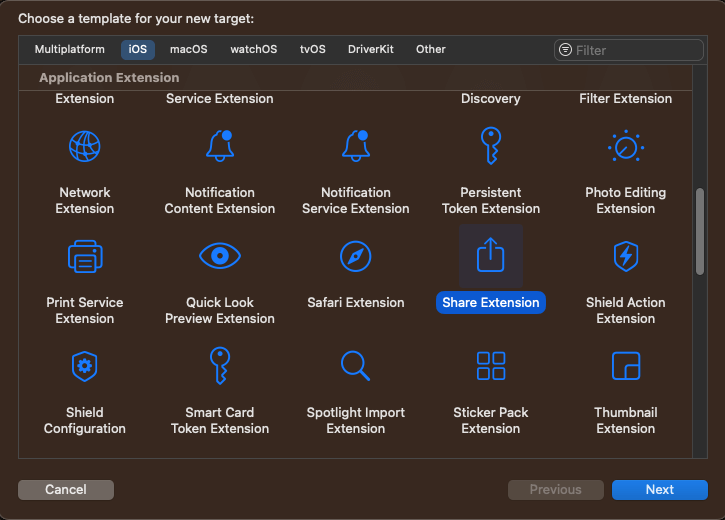725x520 pixels.
Task: Click the Photo Editing Extension label
Action: (x=626, y=201)
